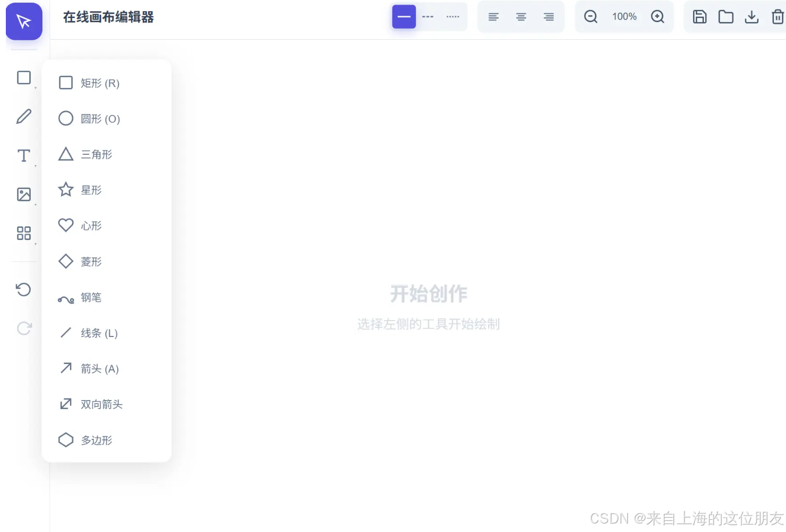
Task: Click the open folder button
Action: coord(726,16)
